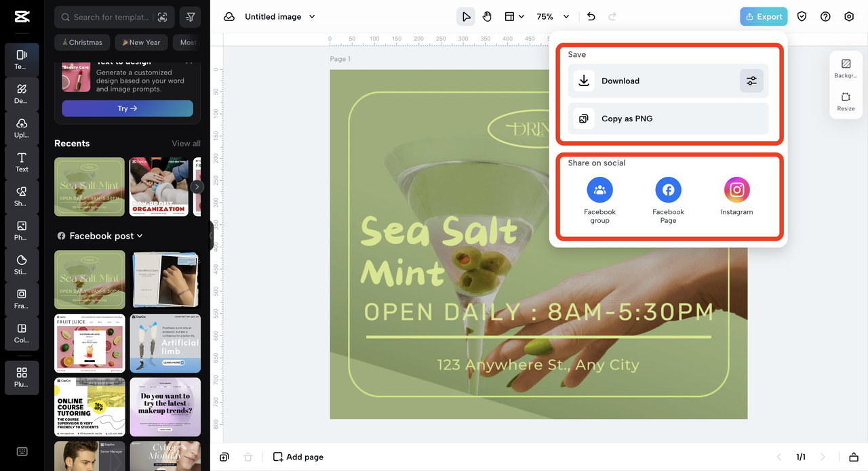Open the Sea Salt Mint thumbnail in Recents
This screenshot has height=471, width=868.
coord(90,186)
